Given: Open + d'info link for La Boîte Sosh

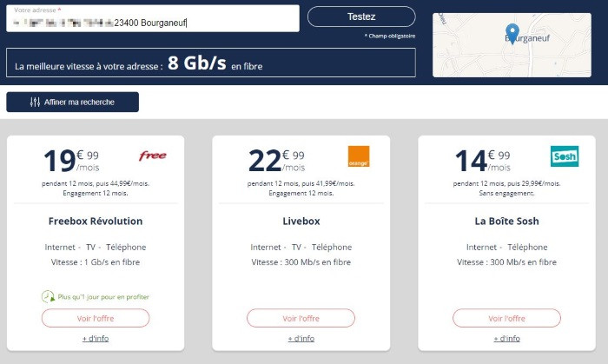Looking at the screenshot, I should tap(506, 339).
